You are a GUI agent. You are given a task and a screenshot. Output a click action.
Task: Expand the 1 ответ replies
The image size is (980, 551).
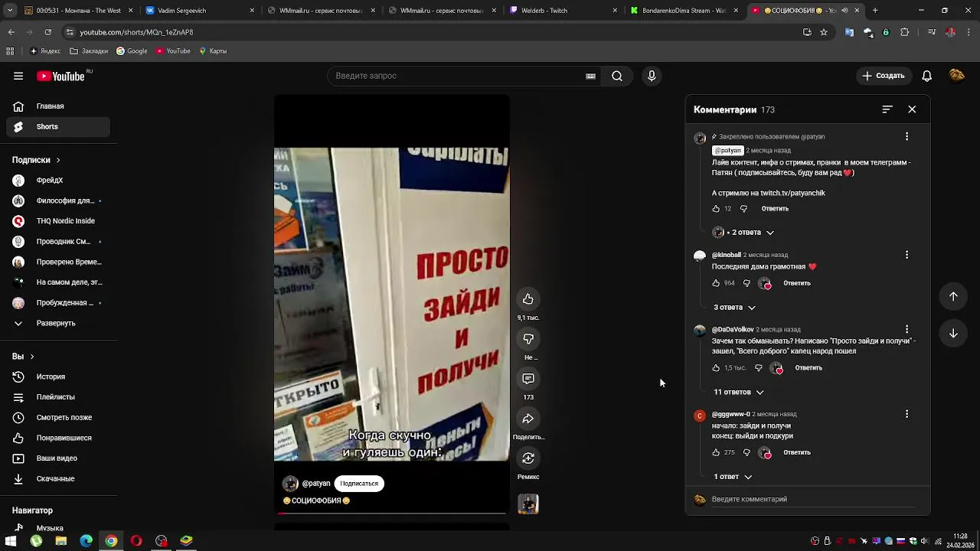pos(733,477)
